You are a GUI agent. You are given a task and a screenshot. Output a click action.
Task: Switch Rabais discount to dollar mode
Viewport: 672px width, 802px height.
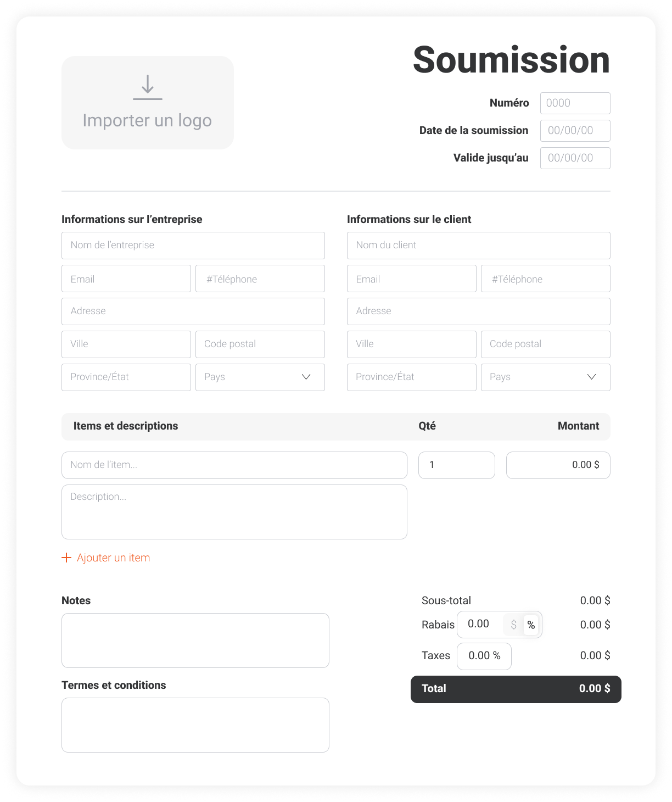pos(513,625)
